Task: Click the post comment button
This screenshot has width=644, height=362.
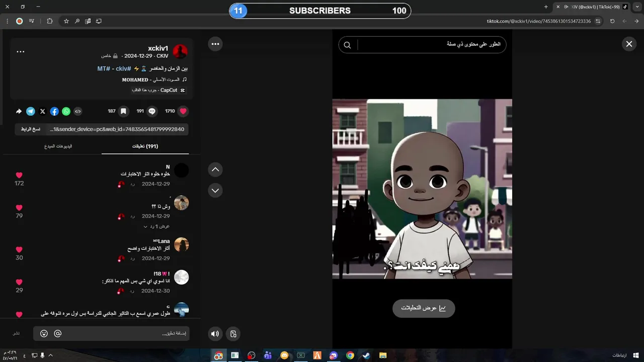Action: pyautogui.click(x=16, y=333)
